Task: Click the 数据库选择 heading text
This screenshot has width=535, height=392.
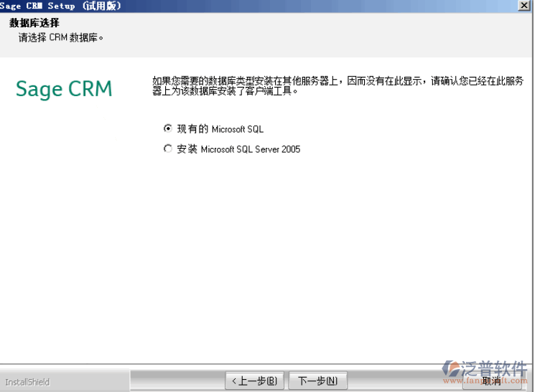Action: (34, 23)
